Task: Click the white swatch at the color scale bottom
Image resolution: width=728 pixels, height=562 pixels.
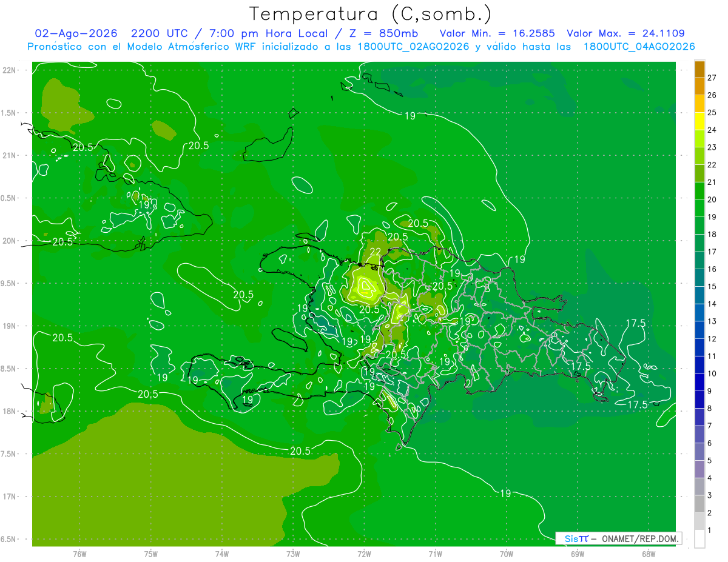Action: (x=699, y=540)
